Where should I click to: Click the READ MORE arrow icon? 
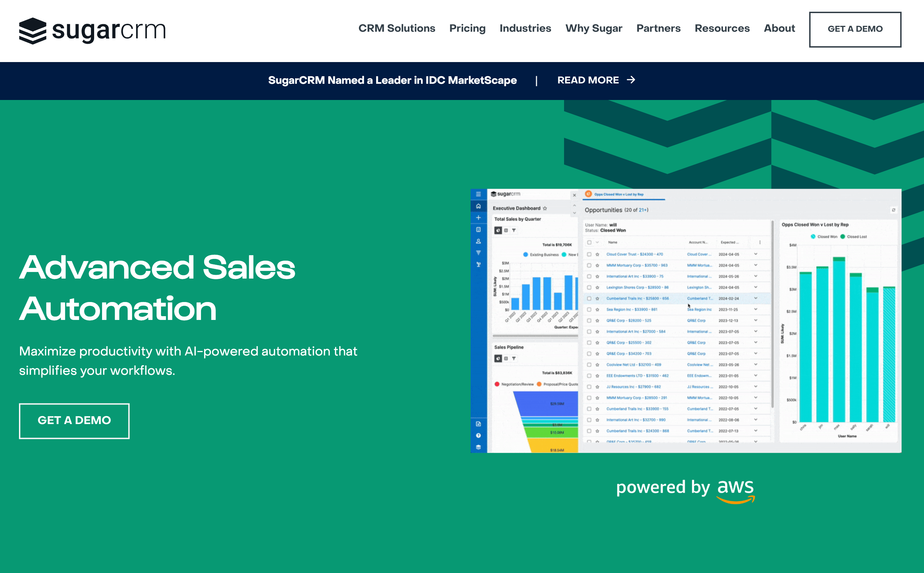coord(631,80)
